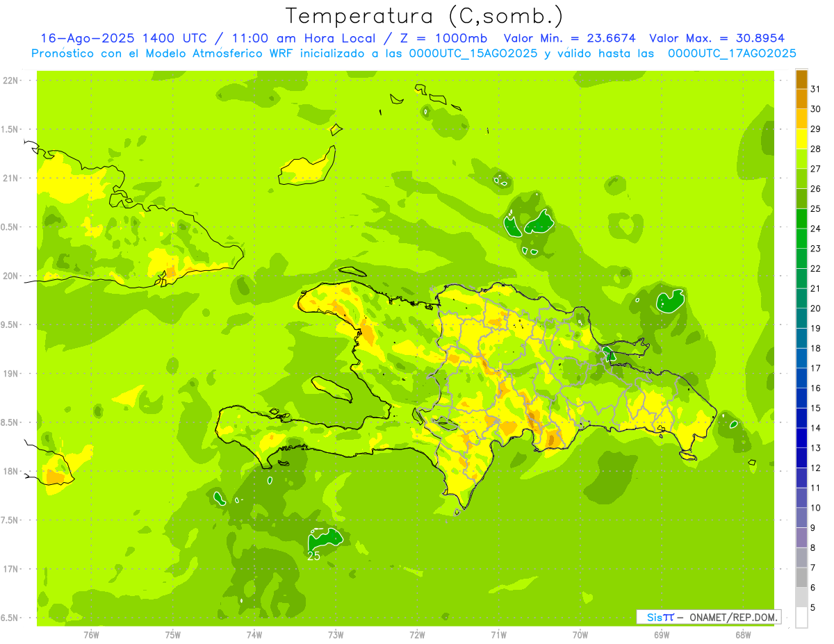The height and width of the screenshot is (644, 834).
Task: Click the '75W' longitude label
Action: pyautogui.click(x=173, y=635)
